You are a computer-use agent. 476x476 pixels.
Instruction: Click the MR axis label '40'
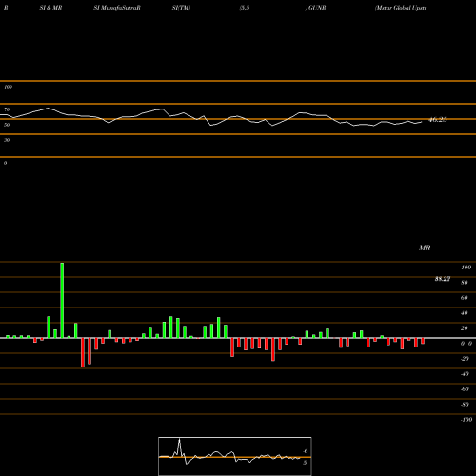point(465,313)
